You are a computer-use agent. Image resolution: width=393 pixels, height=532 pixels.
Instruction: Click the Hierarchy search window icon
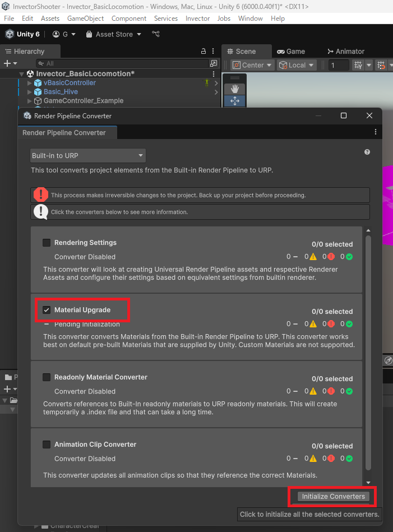[214, 63]
